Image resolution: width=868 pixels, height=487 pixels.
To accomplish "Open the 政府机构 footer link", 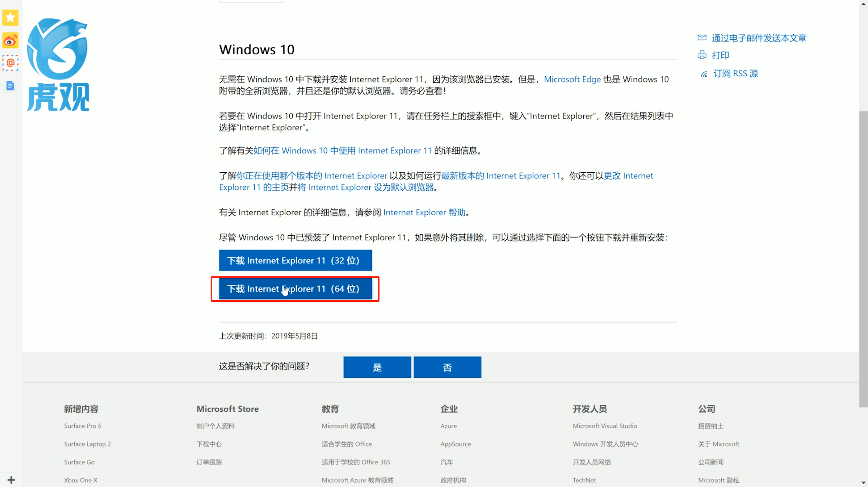I will [453, 480].
